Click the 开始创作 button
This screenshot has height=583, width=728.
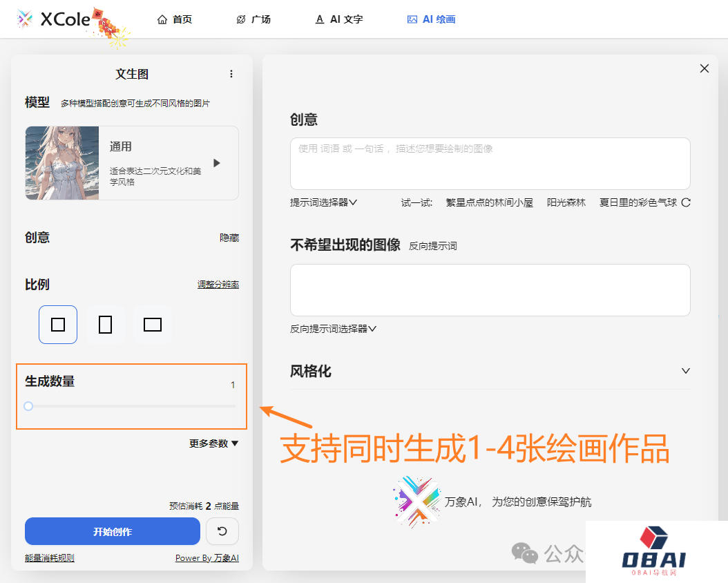pos(113,531)
